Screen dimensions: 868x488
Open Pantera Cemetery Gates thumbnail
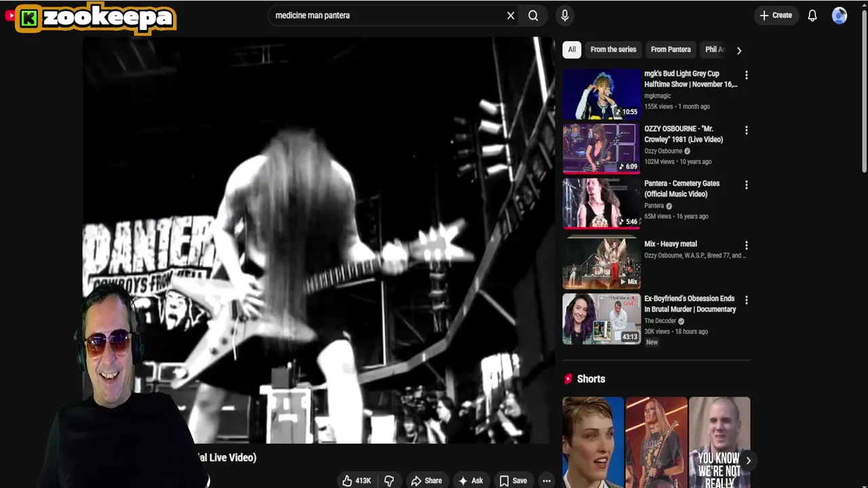click(x=601, y=203)
